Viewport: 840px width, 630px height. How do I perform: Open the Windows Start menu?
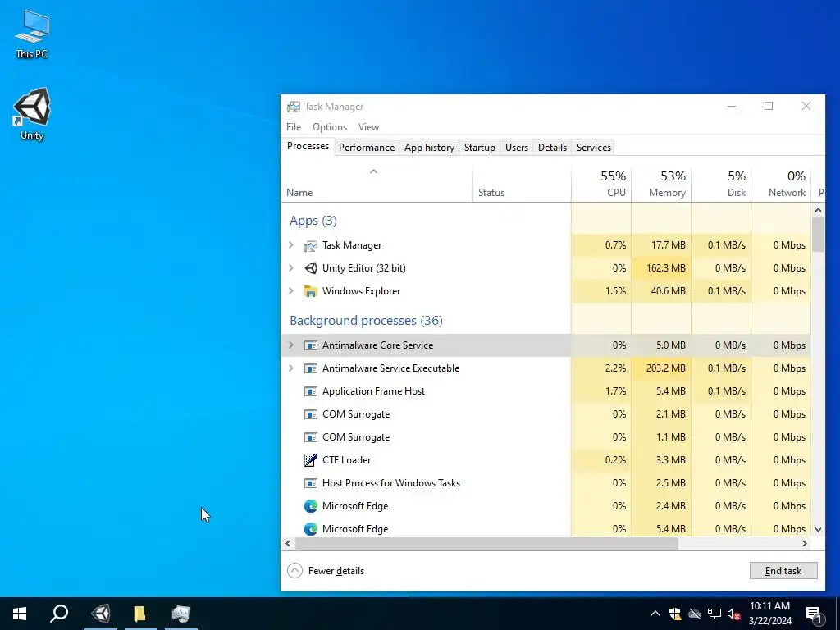click(20, 614)
